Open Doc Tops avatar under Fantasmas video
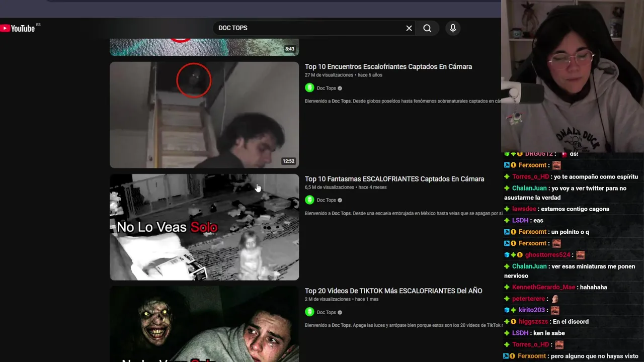This screenshot has height=362, width=644. tap(309, 200)
